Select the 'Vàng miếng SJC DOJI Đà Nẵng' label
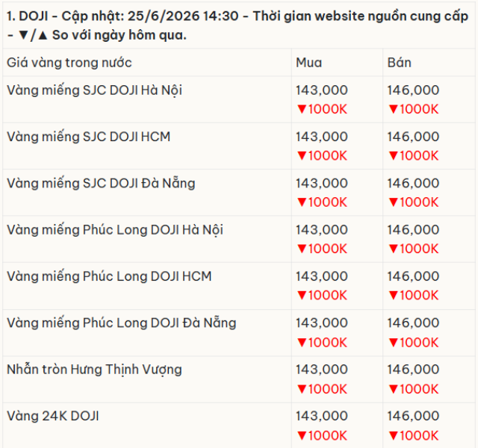This screenshot has height=448, width=478. pyautogui.click(x=101, y=184)
